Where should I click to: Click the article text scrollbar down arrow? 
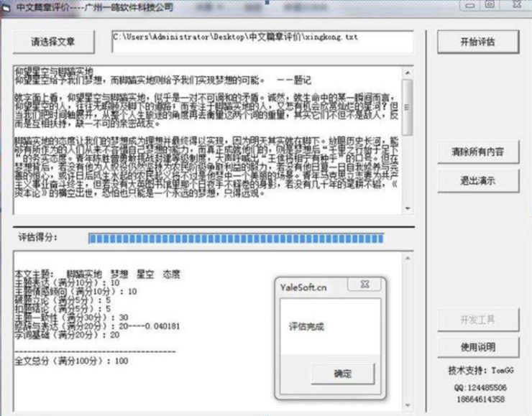pyautogui.click(x=408, y=208)
